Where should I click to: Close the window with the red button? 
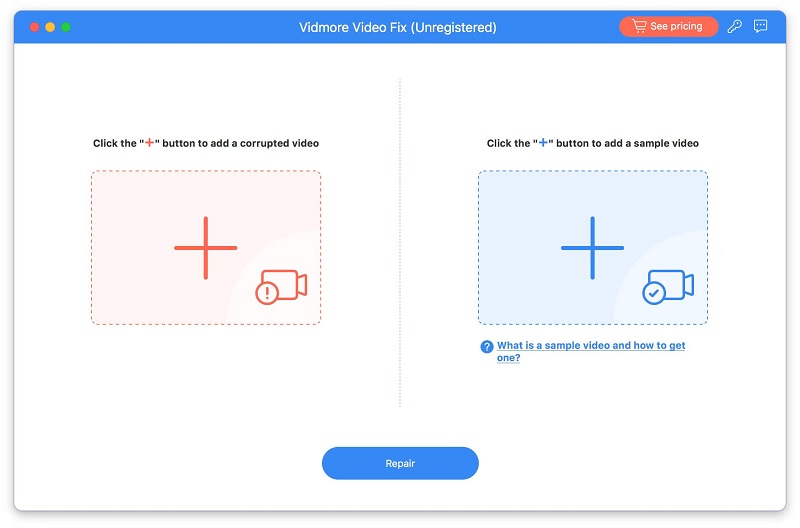click(x=35, y=27)
